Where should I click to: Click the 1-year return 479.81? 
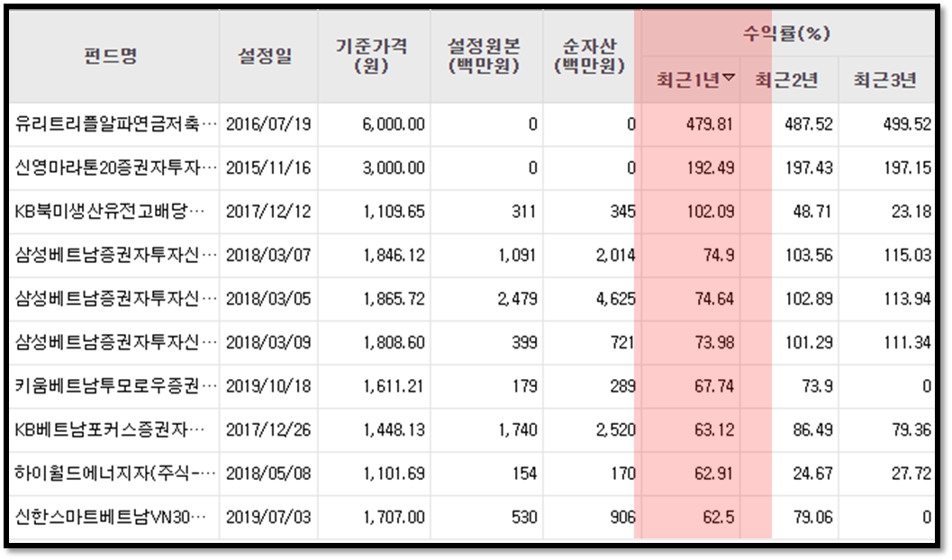[710, 124]
